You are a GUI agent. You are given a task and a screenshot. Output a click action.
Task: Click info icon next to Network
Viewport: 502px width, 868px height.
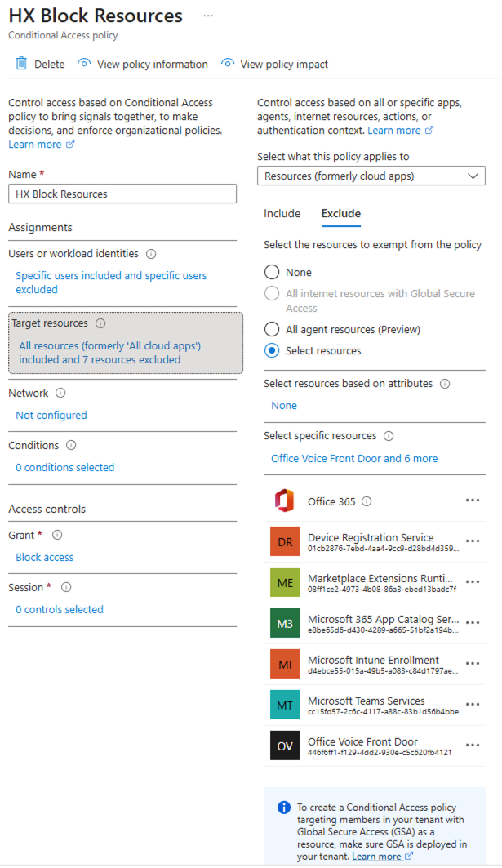click(60, 393)
